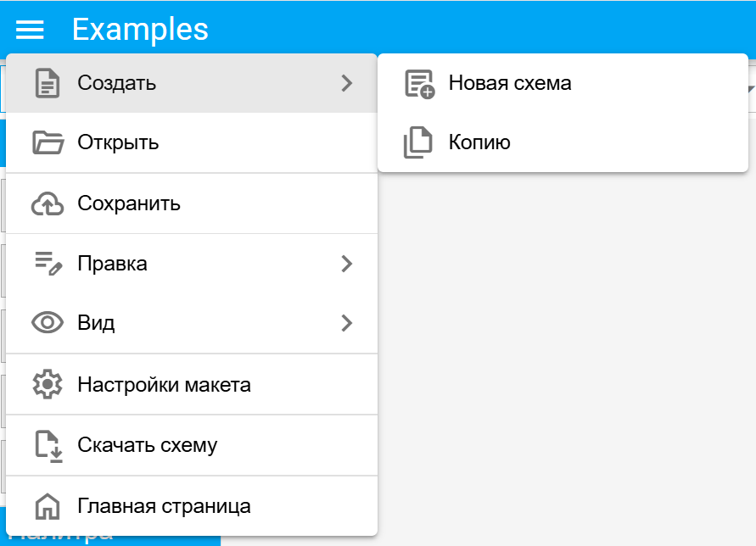Click the copy pages icon beside Копию
The height and width of the screenshot is (546, 756).
click(x=417, y=142)
